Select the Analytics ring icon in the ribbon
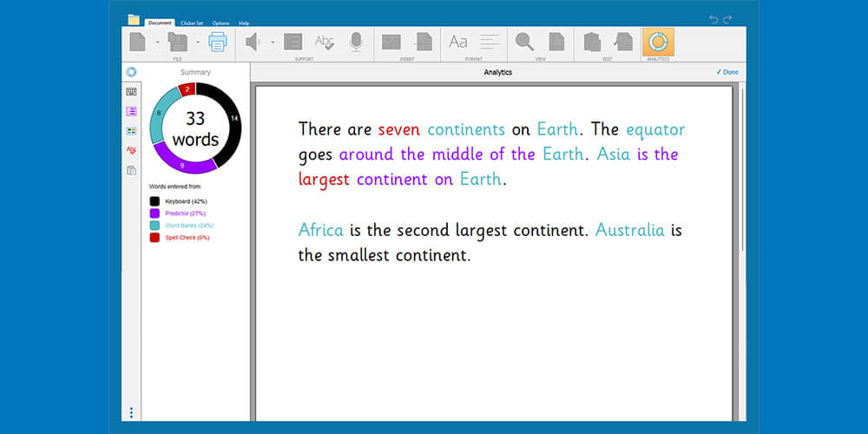Screen dimensions: 868x434 point(658,42)
